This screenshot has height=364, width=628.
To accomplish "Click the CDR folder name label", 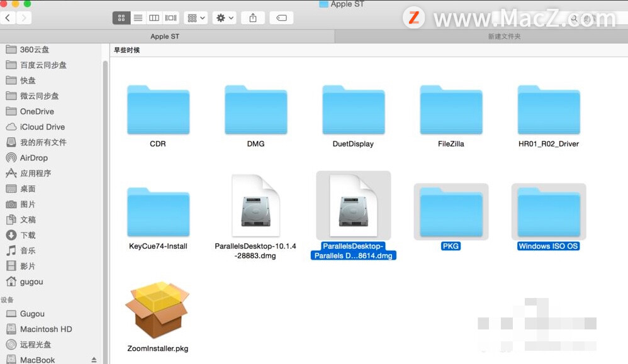I will tap(158, 144).
